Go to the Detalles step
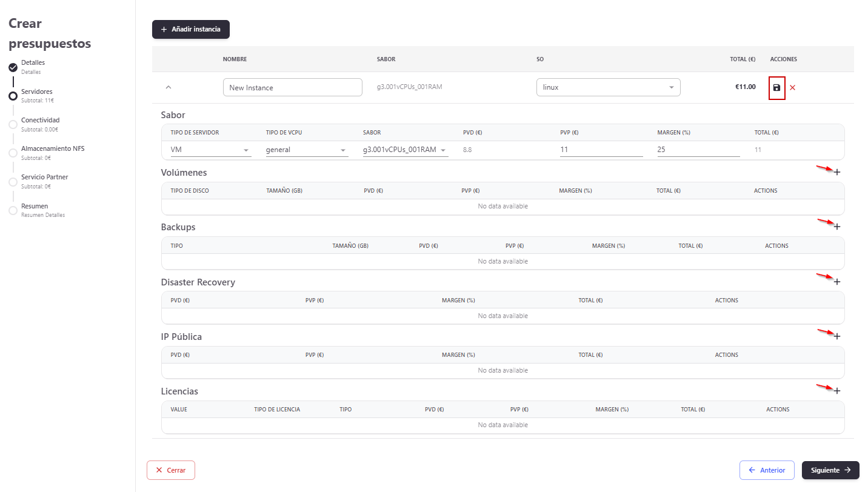Screen dimensions: 868x492 pos(33,63)
